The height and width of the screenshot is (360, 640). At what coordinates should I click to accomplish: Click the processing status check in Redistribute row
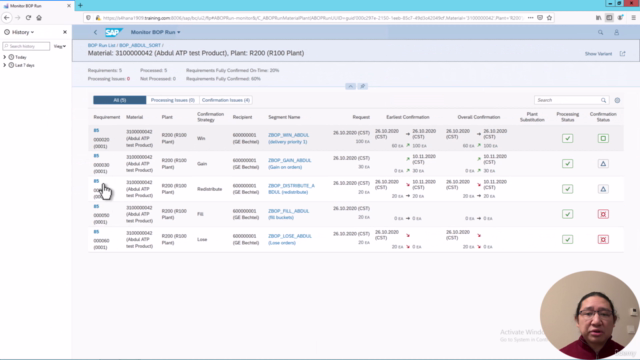[567, 189]
